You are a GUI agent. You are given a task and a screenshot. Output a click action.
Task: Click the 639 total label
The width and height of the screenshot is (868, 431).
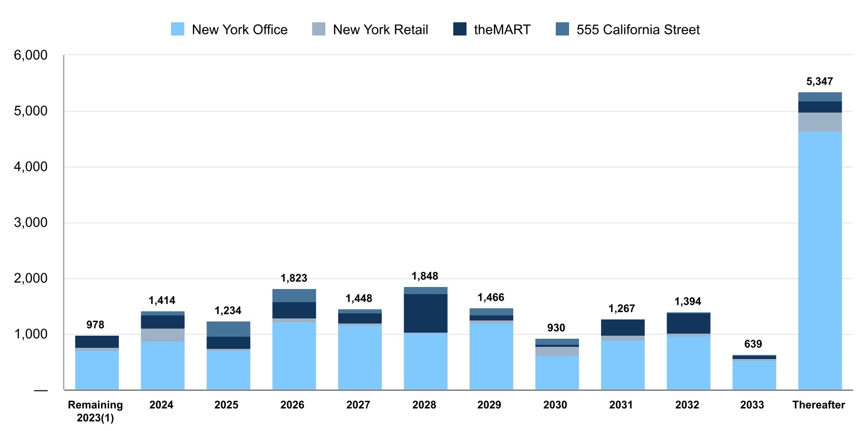click(x=753, y=344)
